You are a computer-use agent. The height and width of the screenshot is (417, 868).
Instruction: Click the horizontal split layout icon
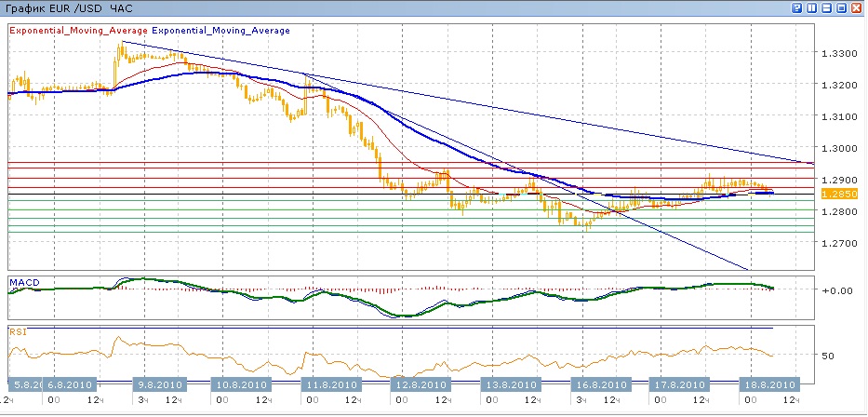[x=827, y=7]
